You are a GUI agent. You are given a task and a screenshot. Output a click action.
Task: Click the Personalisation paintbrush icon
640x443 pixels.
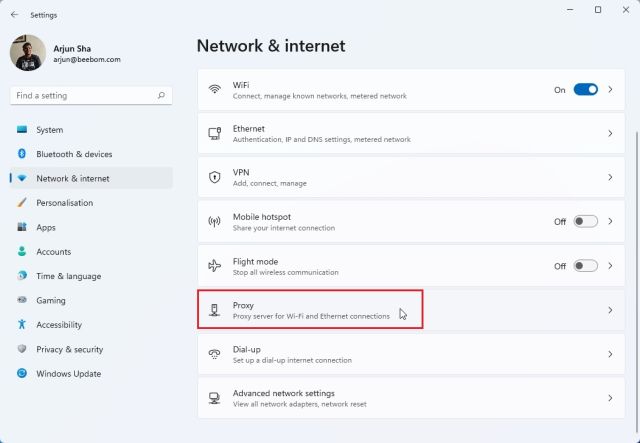point(22,203)
